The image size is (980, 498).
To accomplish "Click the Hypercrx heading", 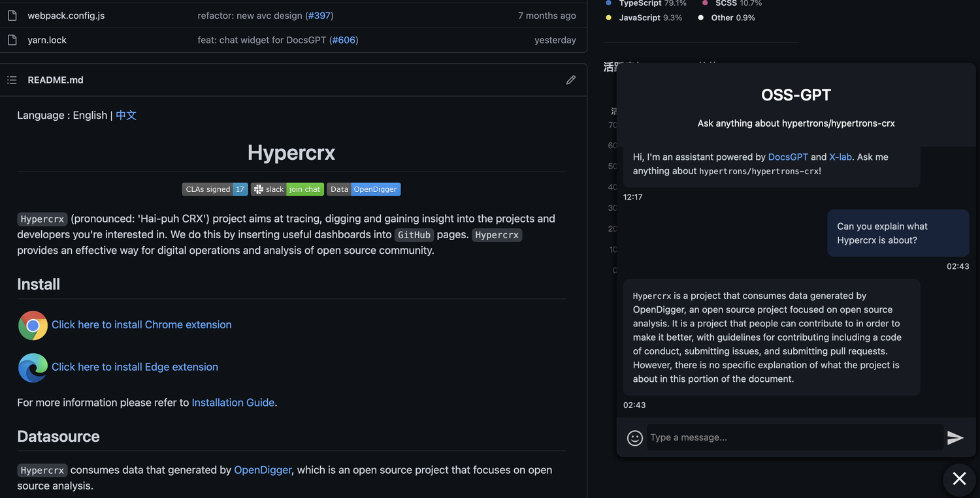I will point(291,153).
